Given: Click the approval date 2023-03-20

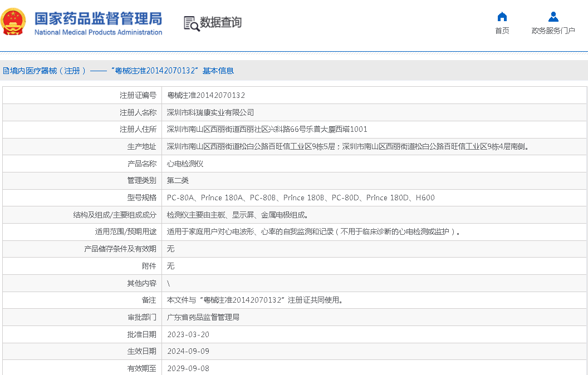Looking at the screenshot, I should 188,334.
